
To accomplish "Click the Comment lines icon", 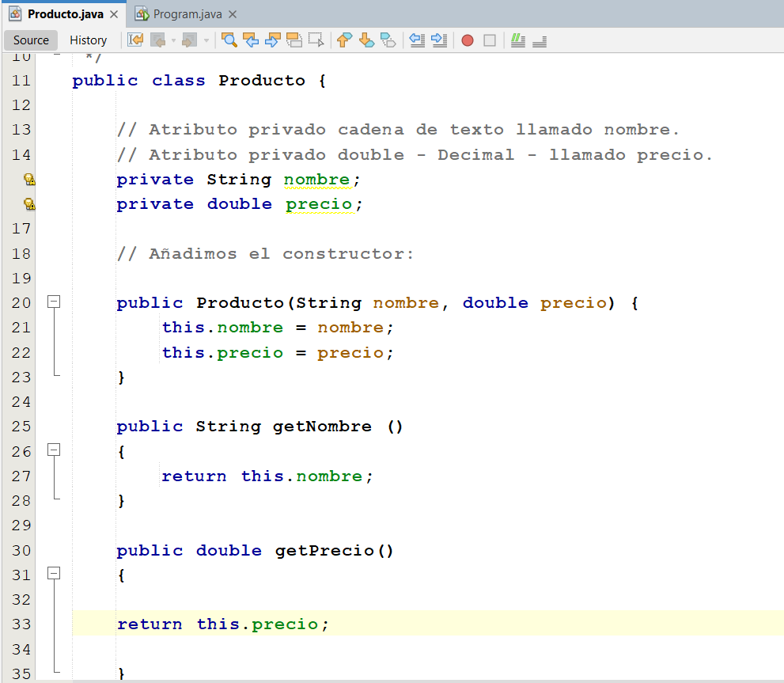I will click(519, 40).
